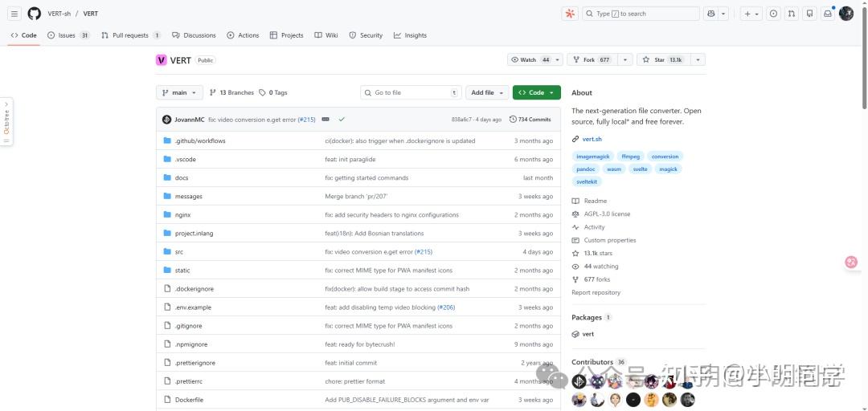Image resolution: width=868 pixels, height=411 pixels.
Task: Star the VERT repository
Action: pyautogui.click(x=663, y=60)
